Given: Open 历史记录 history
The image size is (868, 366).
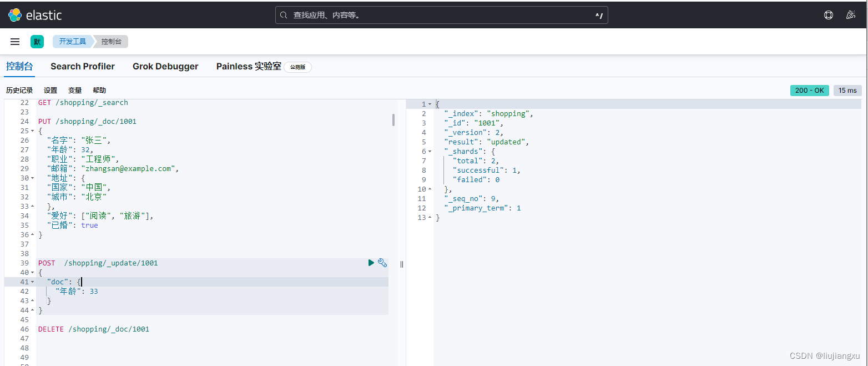Looking at the screenshot, I should [x=19, y=90].
